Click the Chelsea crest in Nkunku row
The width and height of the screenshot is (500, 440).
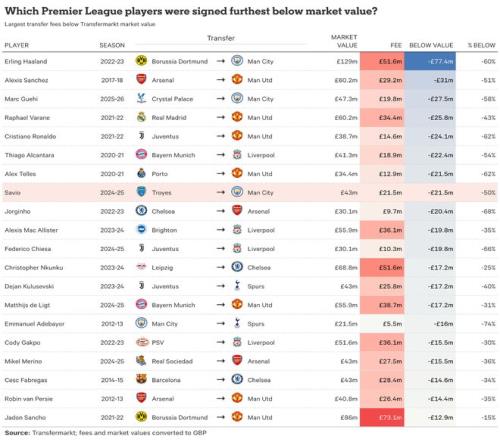click(x=237, y=267)
